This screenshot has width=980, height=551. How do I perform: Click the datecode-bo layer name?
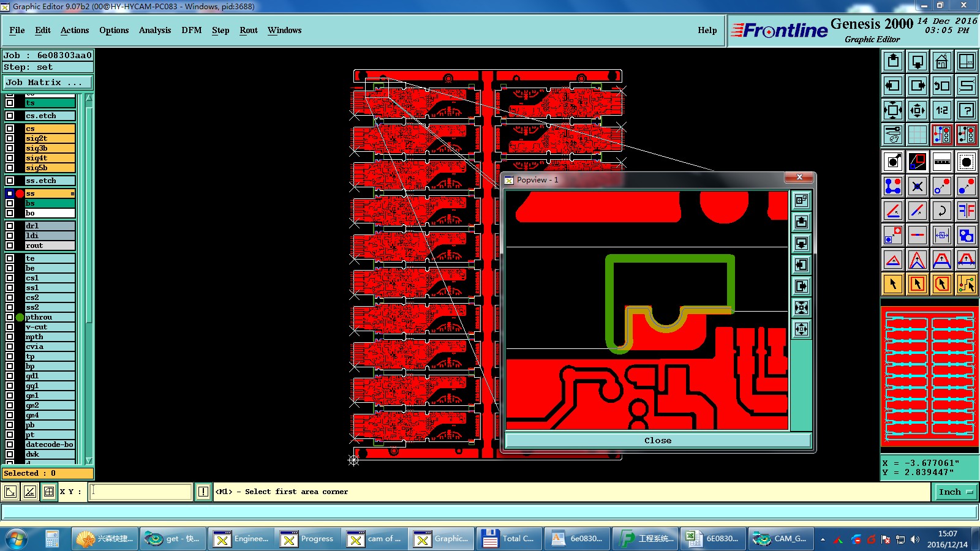pyautogui.click(x=50, y=444)
